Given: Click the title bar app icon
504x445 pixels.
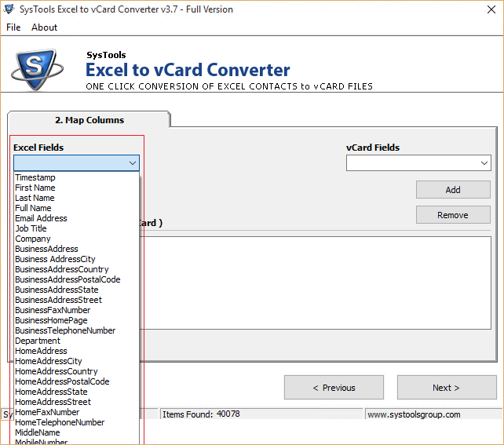Looking at the screenshot, I should 9,9.
